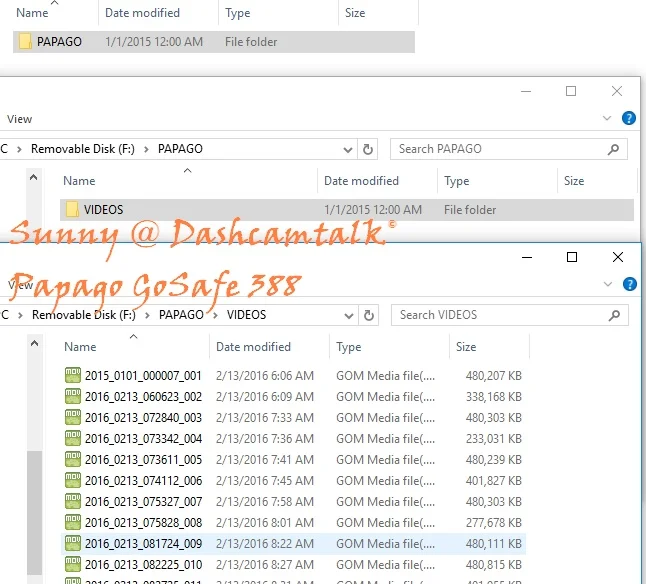Expand chevron after Removable Disk (F:) in PAPAGO window
The width and height of the screenshot is (646, 584).
[x=146, y=149]
